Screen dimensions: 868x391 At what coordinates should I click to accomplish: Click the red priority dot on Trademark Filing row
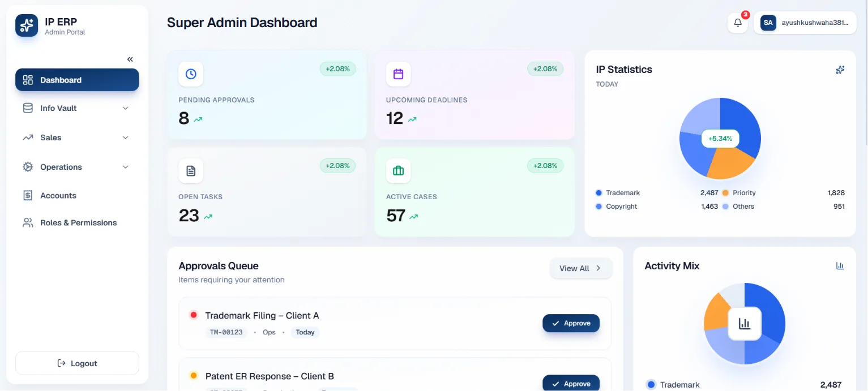click(x=194, y=315)
